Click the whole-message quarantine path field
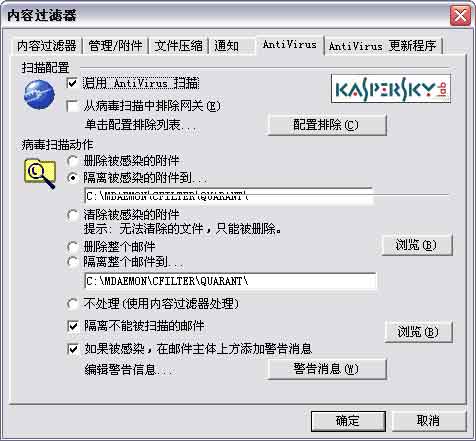This screenshot has width=476, height=441. pos(231,281)
